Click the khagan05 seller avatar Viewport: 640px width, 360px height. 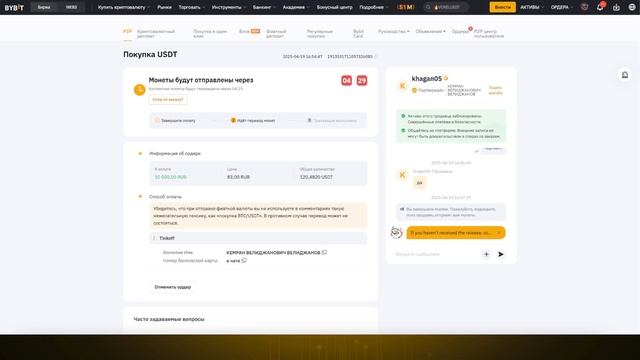(x=402, y=86)
